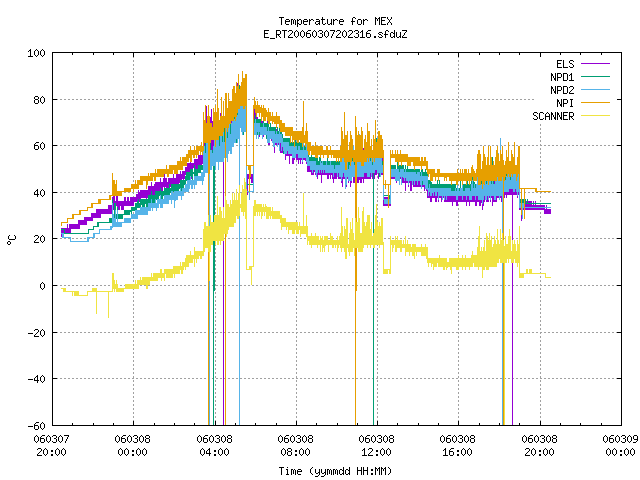Click the yellow SCANNER legend line sample
640x480 pixels.
595,116
